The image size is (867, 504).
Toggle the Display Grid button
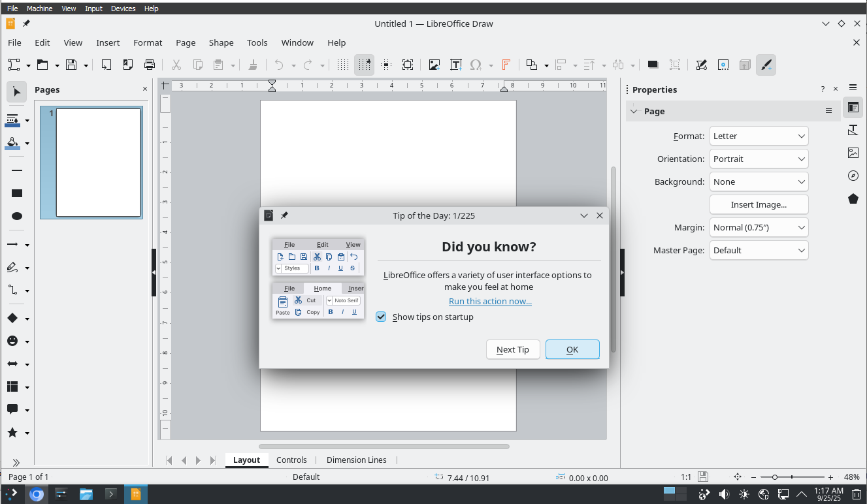point(343,65)
